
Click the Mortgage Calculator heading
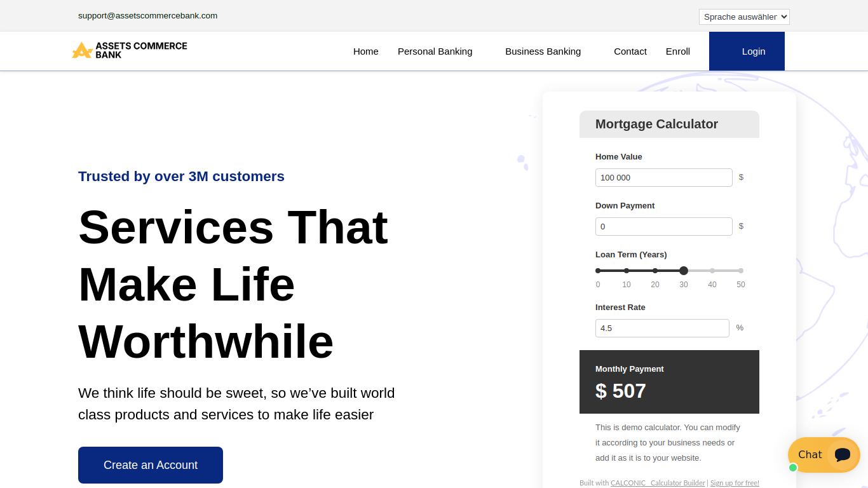point(657,125)
